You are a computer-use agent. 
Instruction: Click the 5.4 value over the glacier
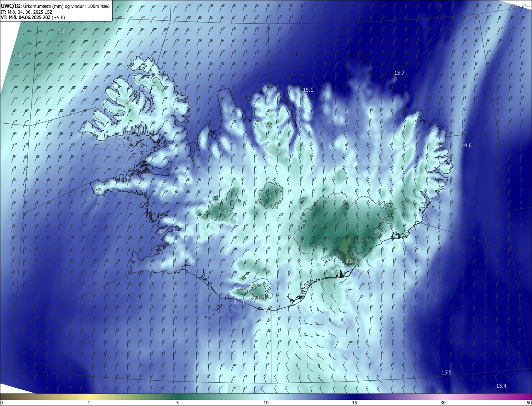coord(268,196)
